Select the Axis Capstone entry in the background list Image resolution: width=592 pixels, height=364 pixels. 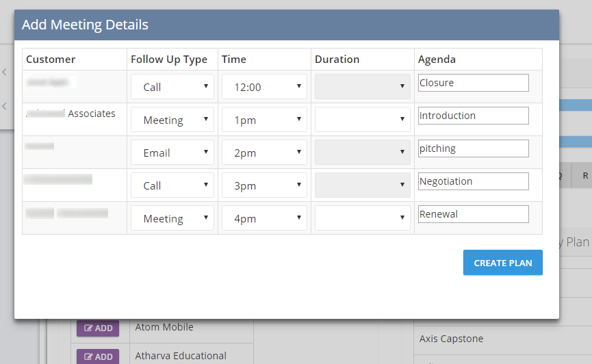[x=451, y=339]
